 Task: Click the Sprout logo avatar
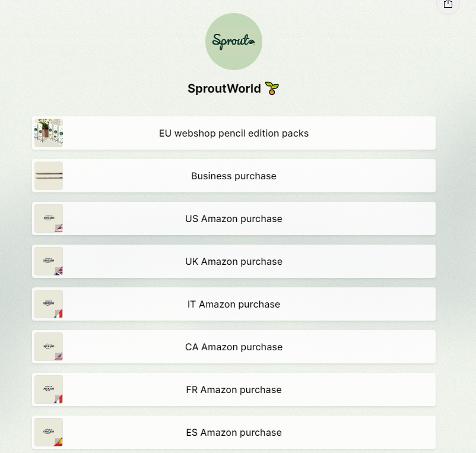tap(233, 42)
